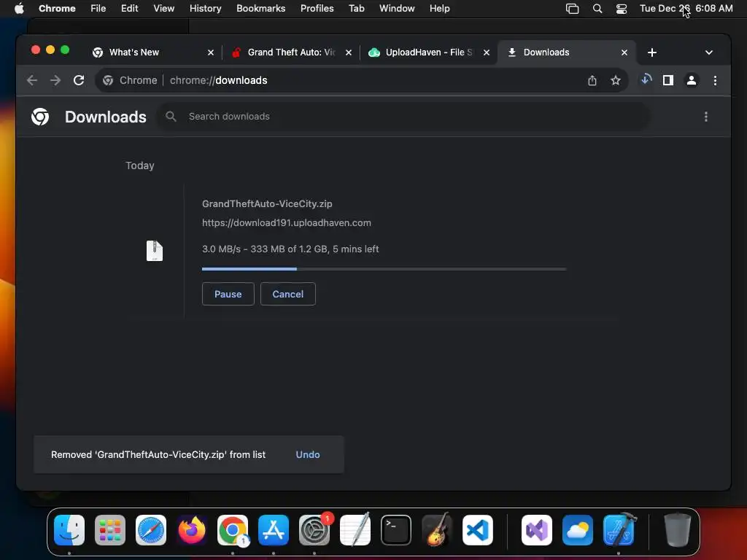Viewport: 747px width, 560px height.
Task: Switch to the UploadHaven tab
Action: (429, 52)
